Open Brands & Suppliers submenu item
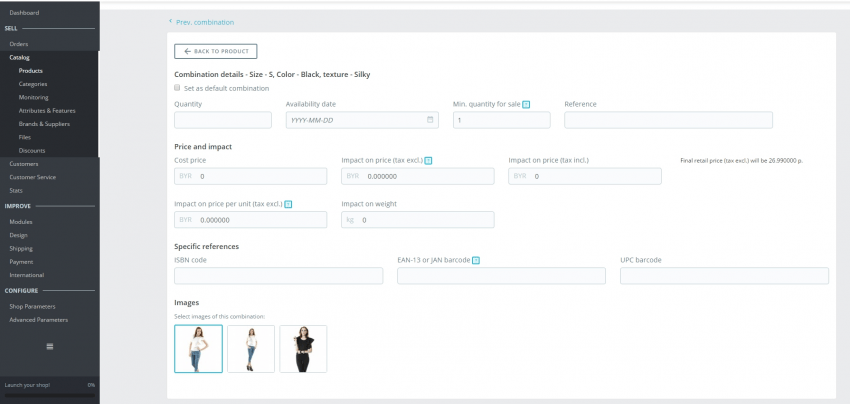 pyautogui.click(x=44, y=124)
